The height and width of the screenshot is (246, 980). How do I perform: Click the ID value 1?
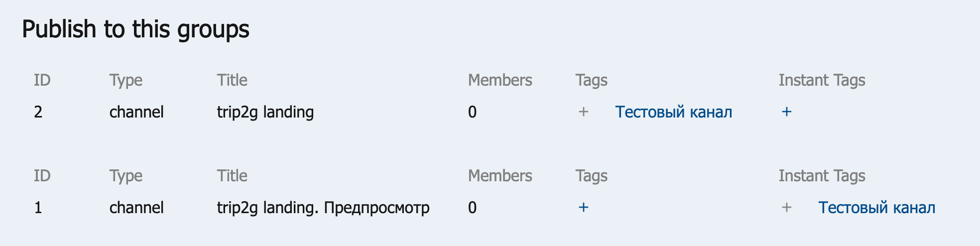pos(38,208)
